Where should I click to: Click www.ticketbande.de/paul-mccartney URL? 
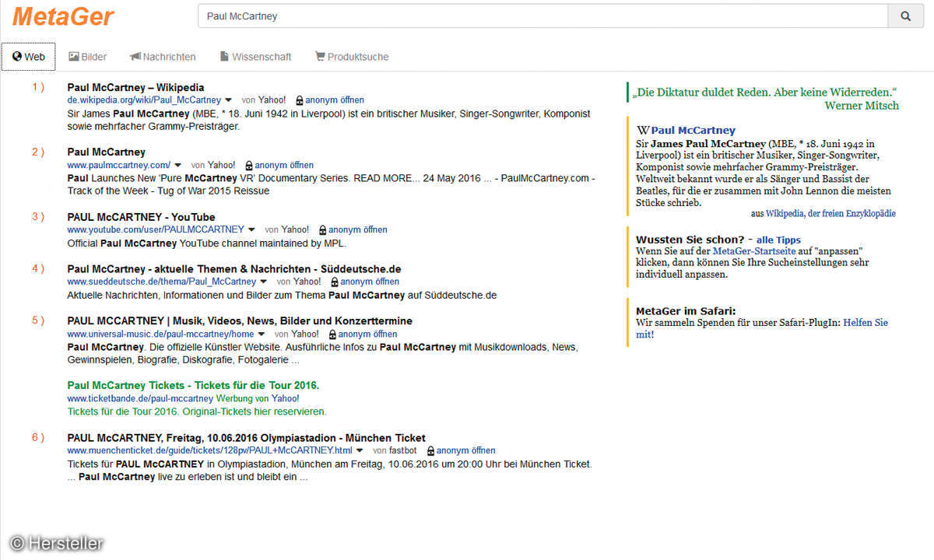140,399
